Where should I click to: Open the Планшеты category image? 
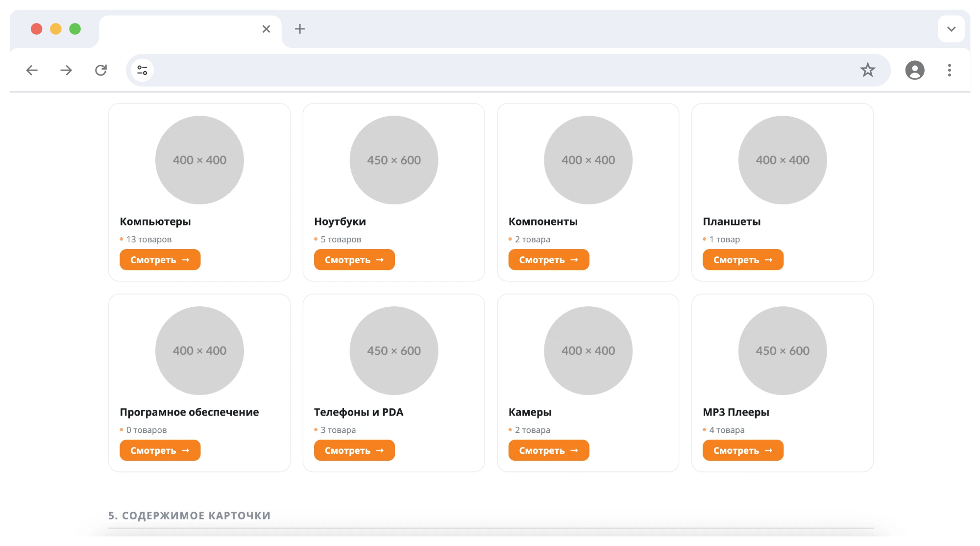coord(783,160)
